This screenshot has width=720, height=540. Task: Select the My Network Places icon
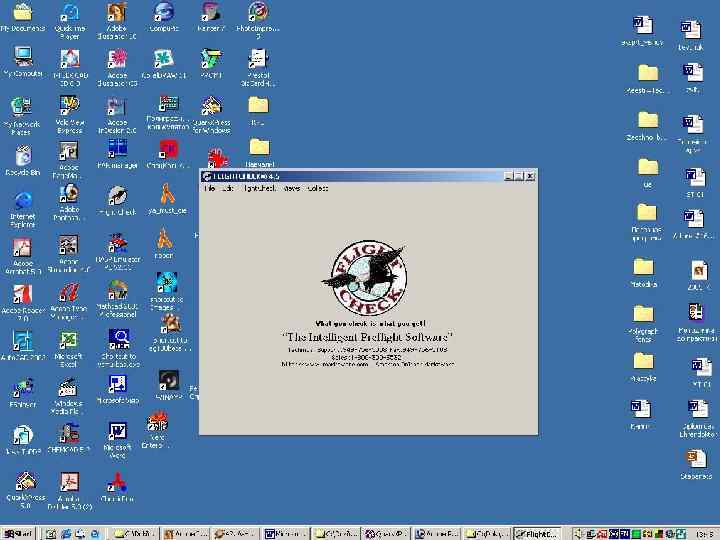[x=21, y=116]
